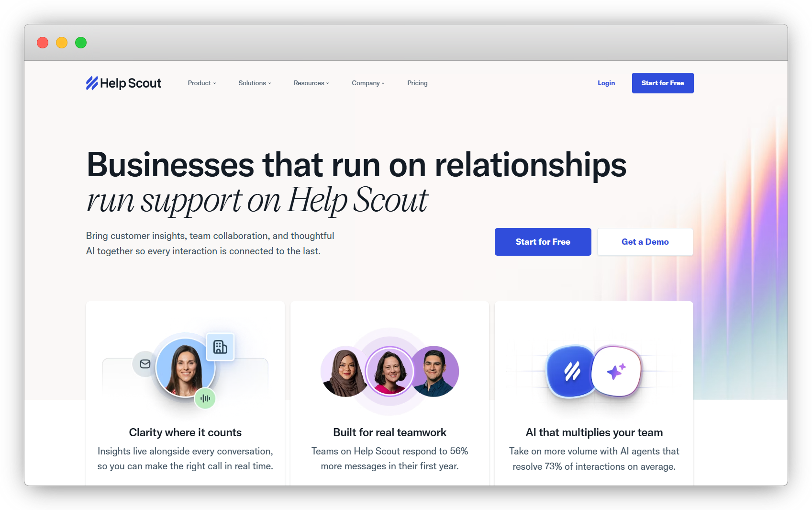The height and width of the screenshot is (510, 812).
Task: Click the Login link
Action: click(x=606, y=83)
